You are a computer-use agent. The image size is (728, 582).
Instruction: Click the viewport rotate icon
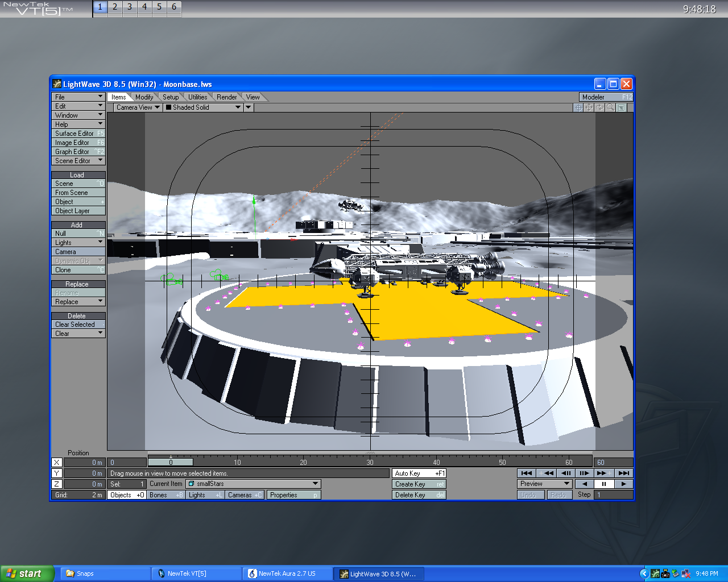[x=600, y=107]
